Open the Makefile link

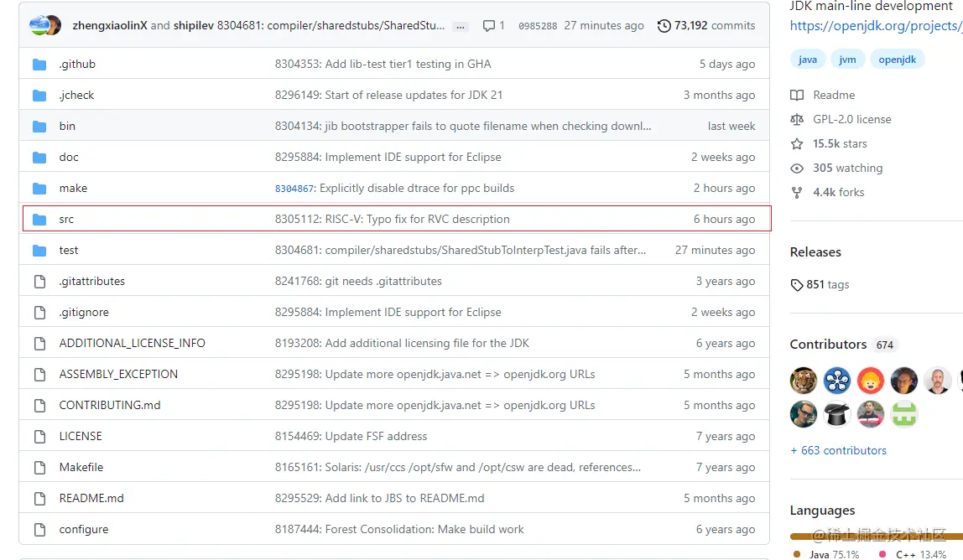81,467
